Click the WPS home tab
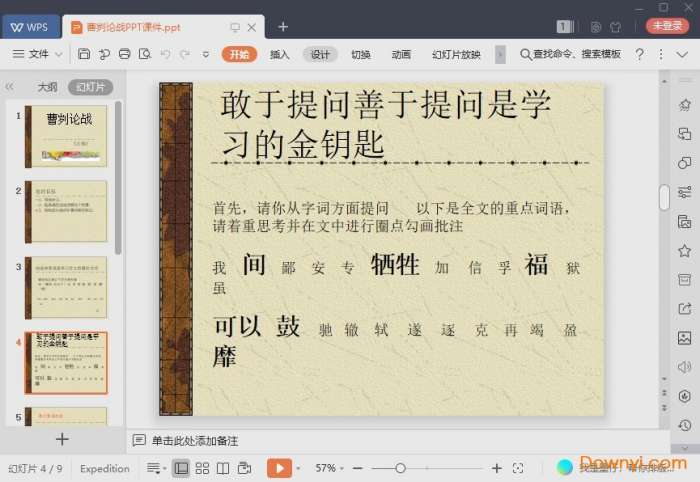 pos(30,27)
